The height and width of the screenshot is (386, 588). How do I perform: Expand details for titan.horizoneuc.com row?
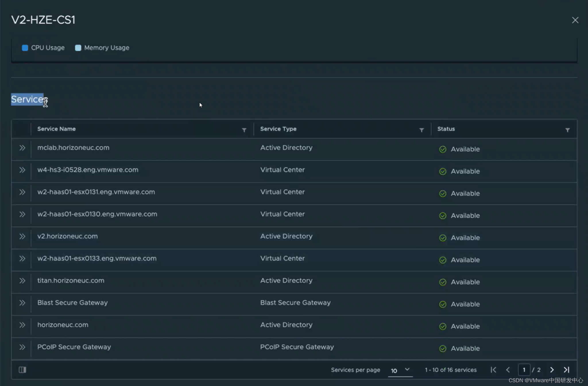[22, 281]
